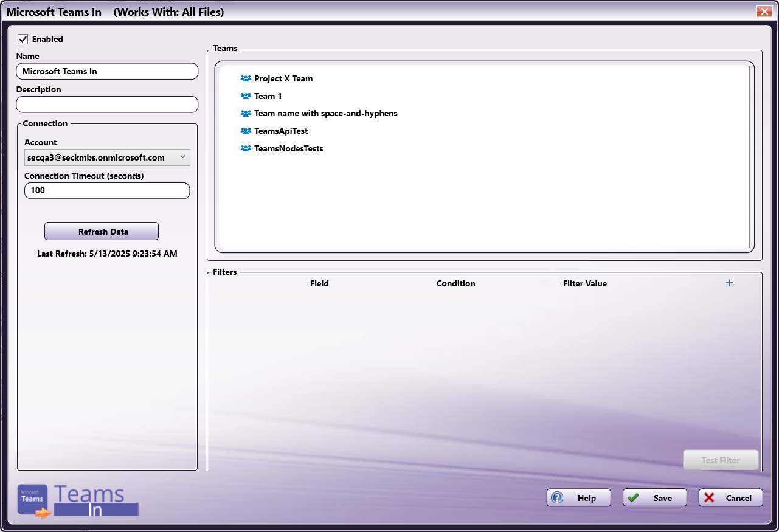
Task: Click the team icon beside TeamsNodesTests
Action: (x=246, y=148)
